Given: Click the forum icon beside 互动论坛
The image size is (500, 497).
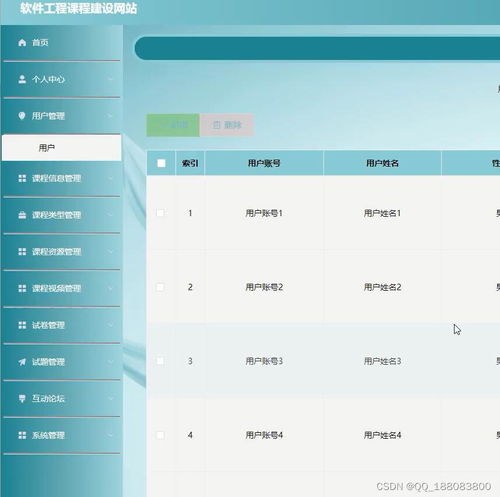Looking at the screenshot, I should point(22,398).
